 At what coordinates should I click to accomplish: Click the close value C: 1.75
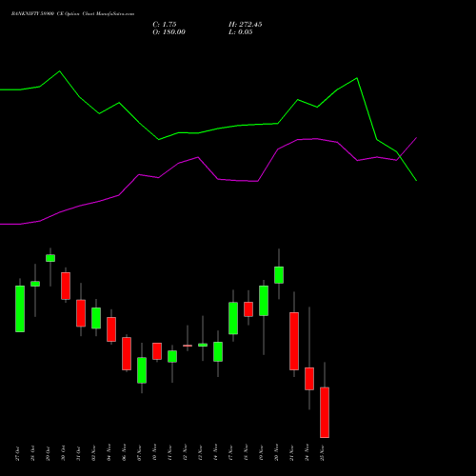165,25
